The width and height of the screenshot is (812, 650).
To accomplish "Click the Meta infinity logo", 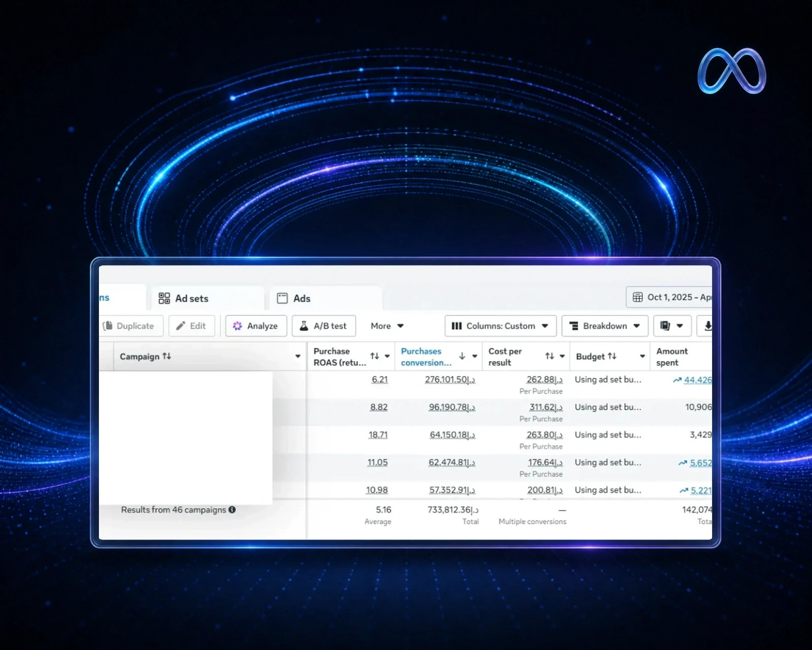I will [731, 71].
